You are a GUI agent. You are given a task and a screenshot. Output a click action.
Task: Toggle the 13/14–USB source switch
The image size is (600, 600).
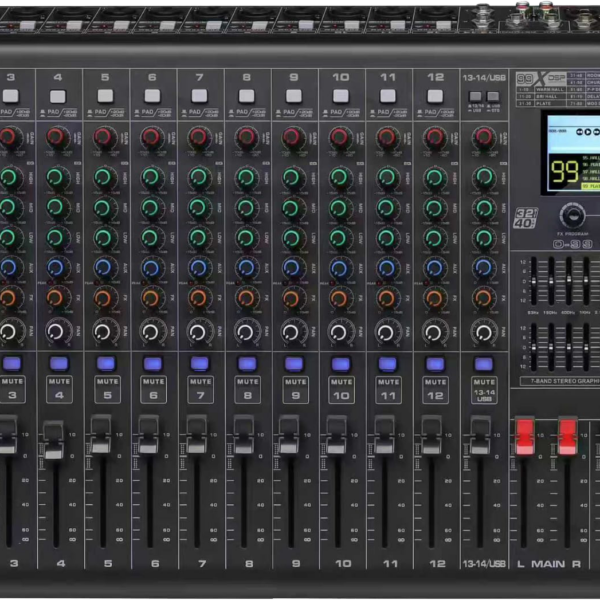475,96
